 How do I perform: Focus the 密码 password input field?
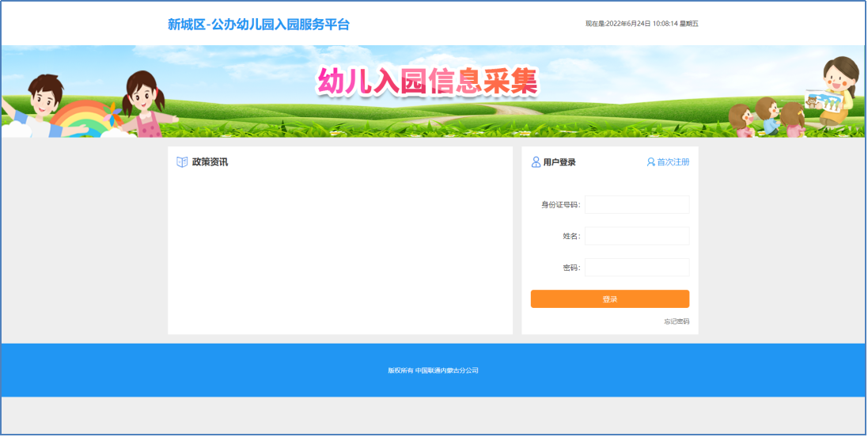click(x=637, y=268)
